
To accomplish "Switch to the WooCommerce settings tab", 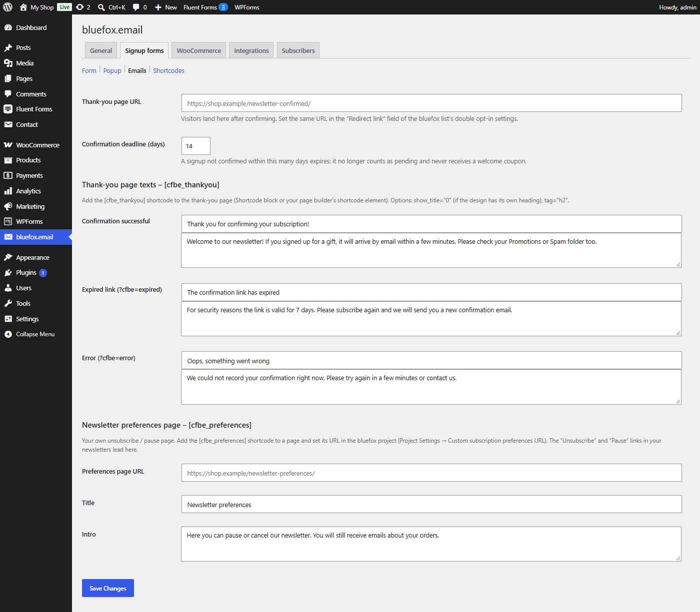I will [x=199, y=50].
